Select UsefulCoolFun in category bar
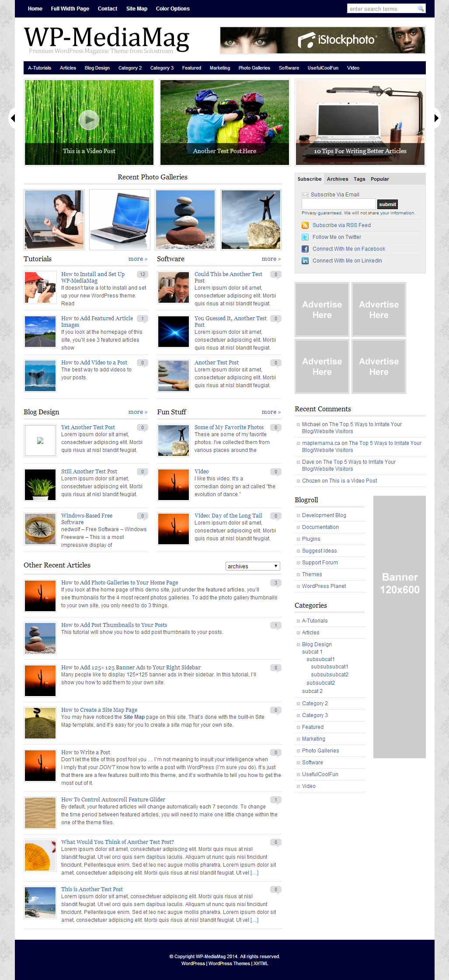 tap(323, 68)
